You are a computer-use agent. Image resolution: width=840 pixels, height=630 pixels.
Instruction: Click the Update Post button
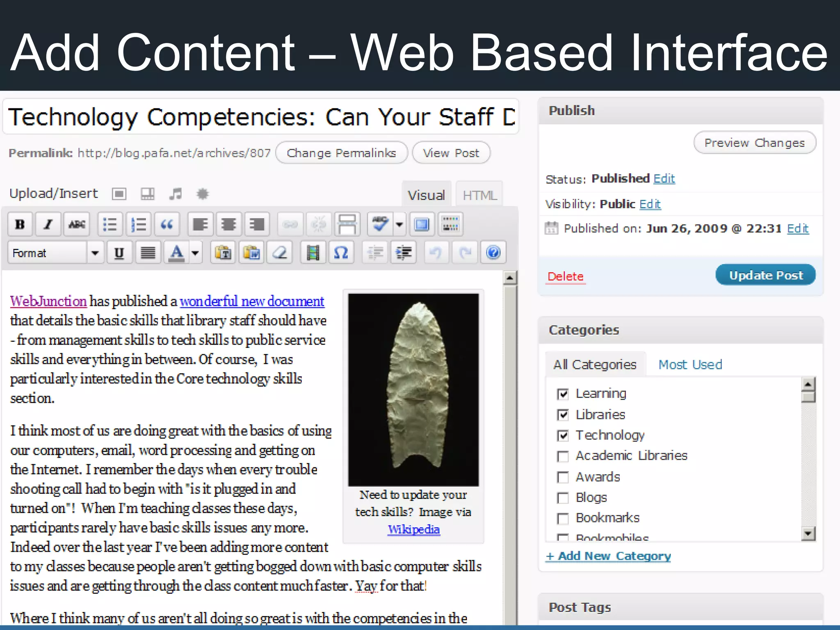pyautogui.click(x=766, y=275)
